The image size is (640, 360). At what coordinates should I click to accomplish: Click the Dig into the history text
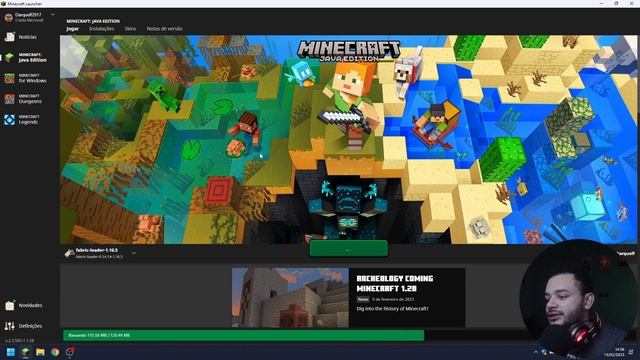click(392, 309)
